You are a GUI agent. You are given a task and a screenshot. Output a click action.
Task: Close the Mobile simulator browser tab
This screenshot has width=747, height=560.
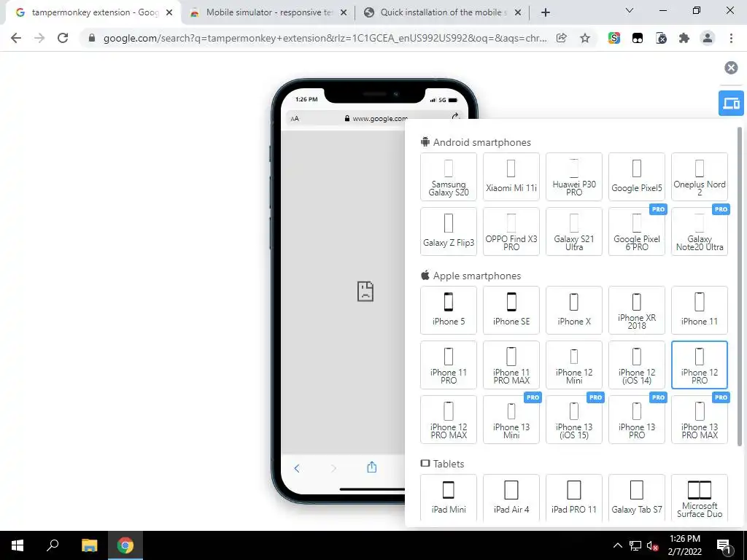pyautogui.click(x=344, y=13)
